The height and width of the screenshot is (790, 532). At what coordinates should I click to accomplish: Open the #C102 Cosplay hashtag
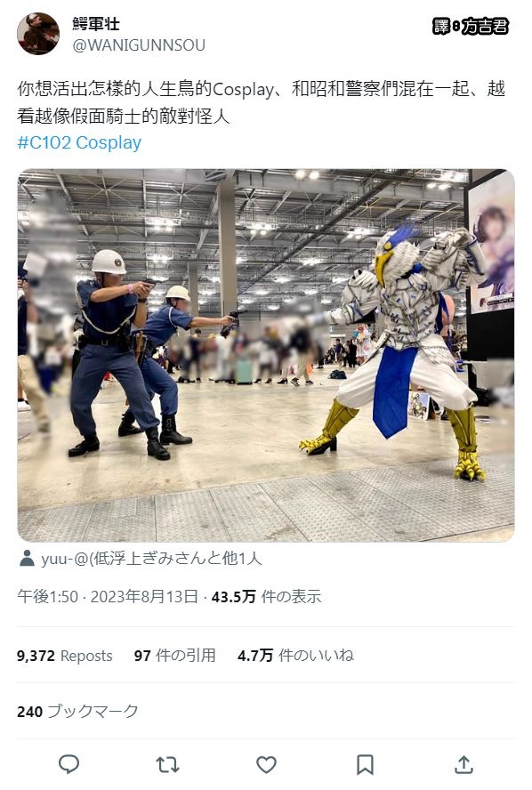point(79,142)
